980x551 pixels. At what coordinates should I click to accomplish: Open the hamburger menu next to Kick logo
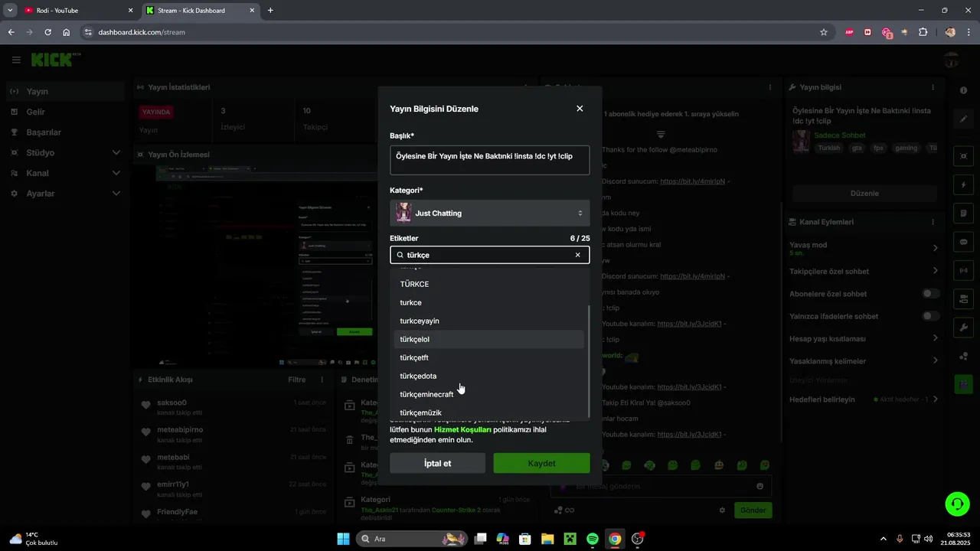pyautogui.click(x=16, y=60)
